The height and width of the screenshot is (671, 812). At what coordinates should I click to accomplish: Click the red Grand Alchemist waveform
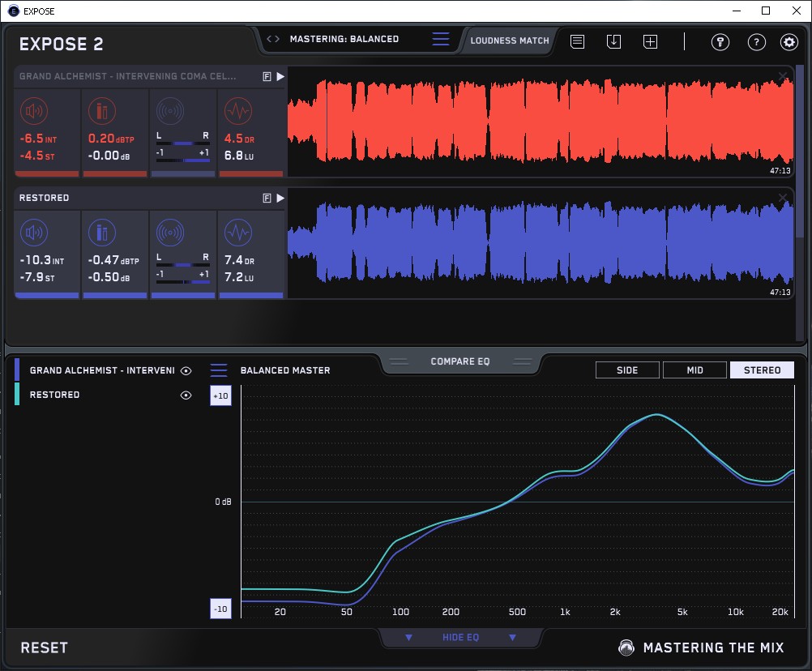click(x=541, y=120)
